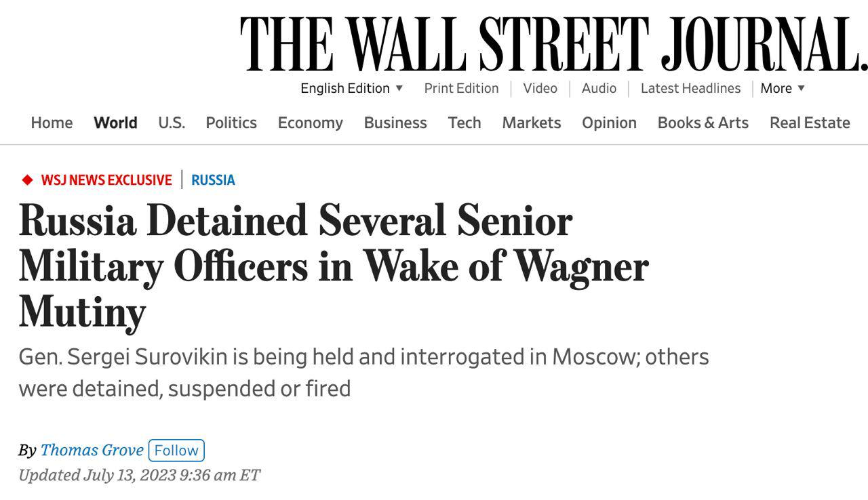The width and height of the screenshot is (868, 500).
Task: Open author Thomas Grove's profile
Action: click(92, 450)
